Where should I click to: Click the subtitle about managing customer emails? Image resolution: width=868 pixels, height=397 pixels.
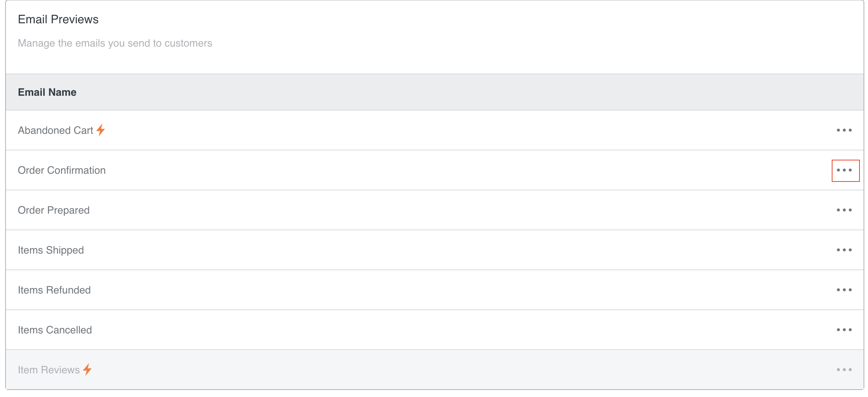115,43
